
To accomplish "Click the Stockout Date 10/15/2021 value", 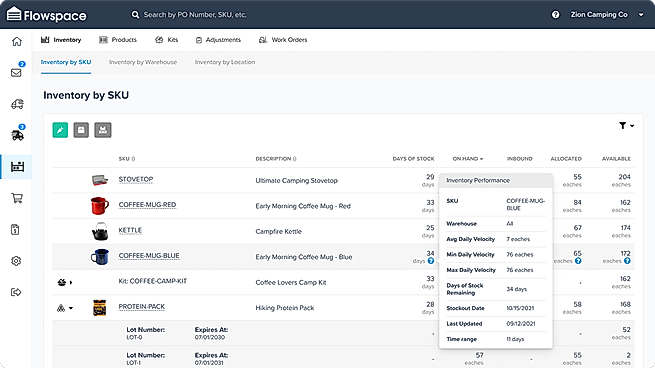I will pyautogui.click(x=520, y=308).
